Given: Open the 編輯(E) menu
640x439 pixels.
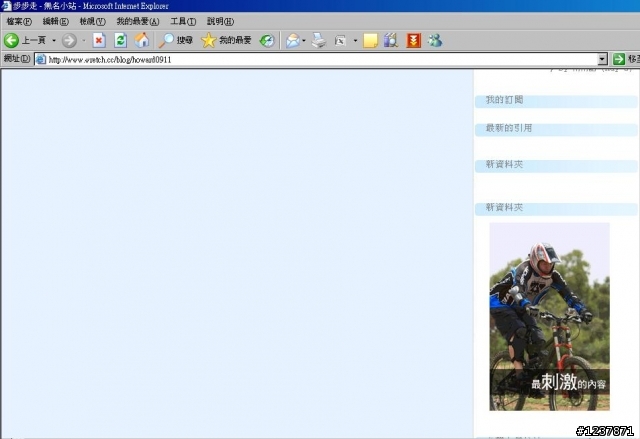Looking at the screenshot, I should tap(56, 21).
